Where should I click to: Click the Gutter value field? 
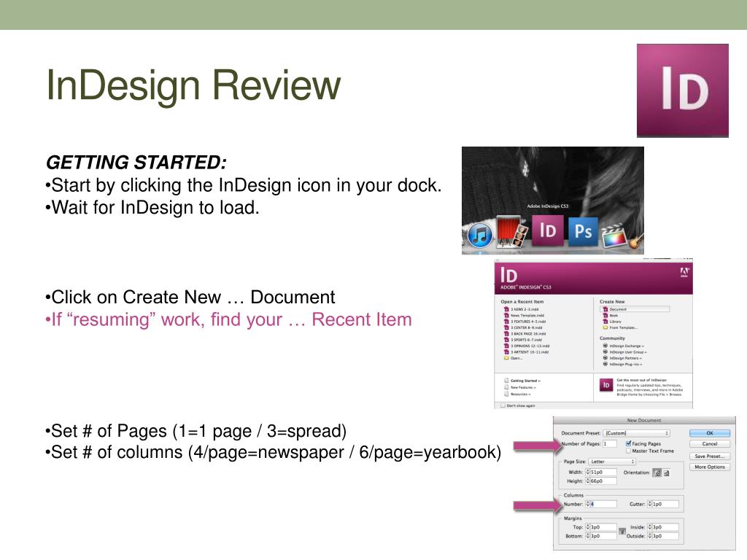665,505
